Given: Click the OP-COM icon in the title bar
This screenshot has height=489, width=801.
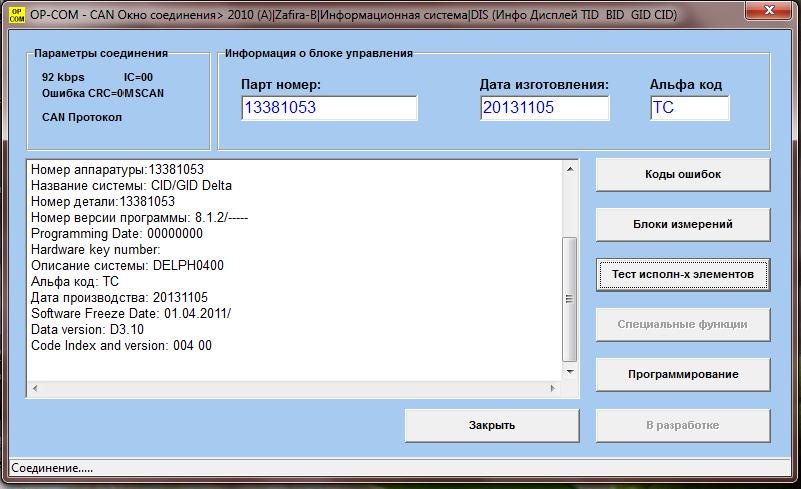Looking at the screenshot, I should [x=16, y=15].
